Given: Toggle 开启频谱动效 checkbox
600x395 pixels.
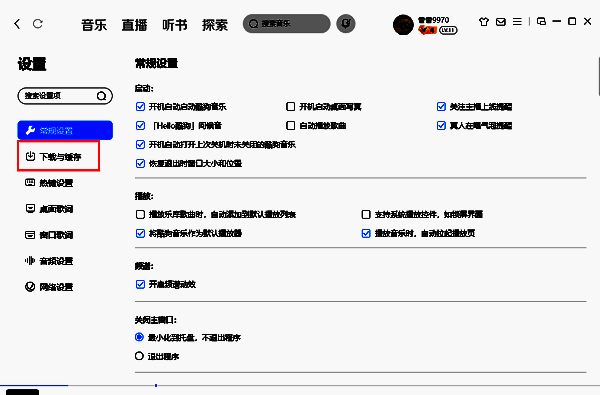Looking at the screenshot, I should 140,284.
